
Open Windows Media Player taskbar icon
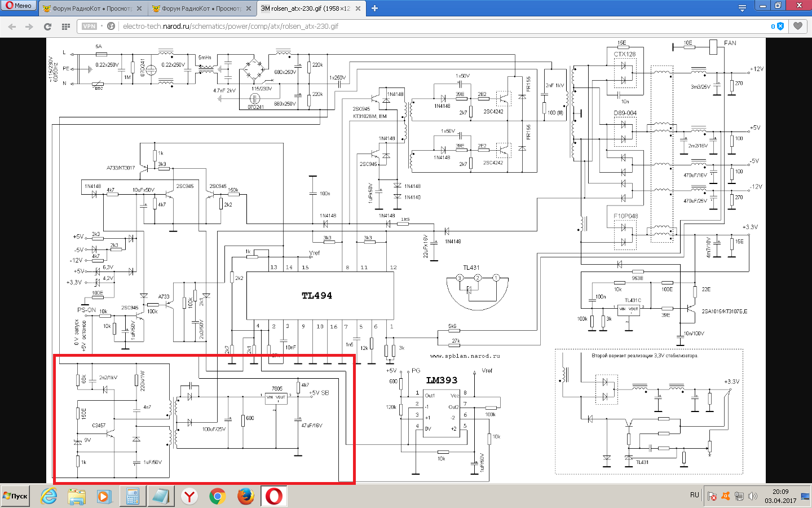click(104, 496)
